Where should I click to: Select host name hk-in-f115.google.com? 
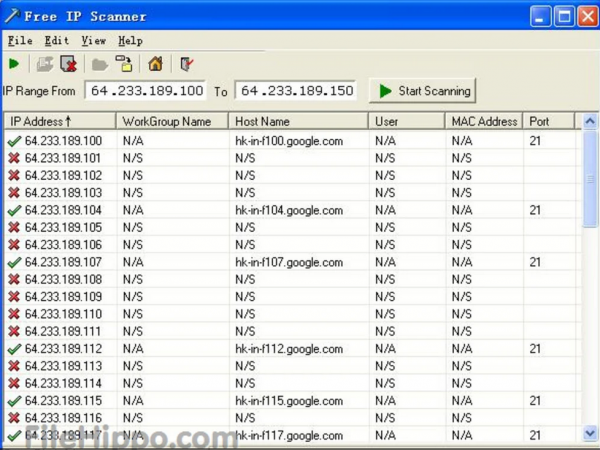click(289, 401)
